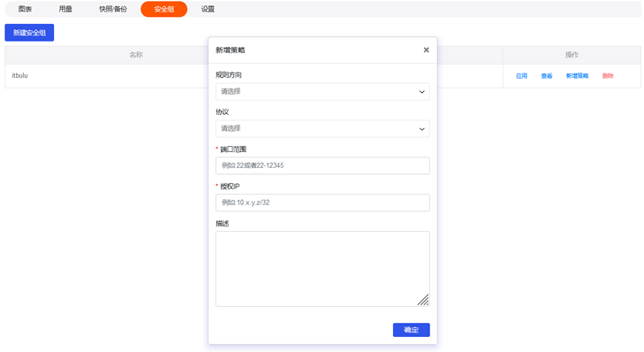Screen dimensions: 644x352
Task: Open the 设置 tab
Action: pos(208,9)
